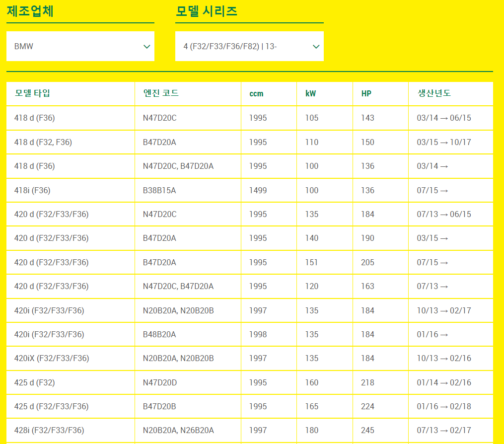
Task: Click production date 07/13 → 02/17
Action: (444, 430)
